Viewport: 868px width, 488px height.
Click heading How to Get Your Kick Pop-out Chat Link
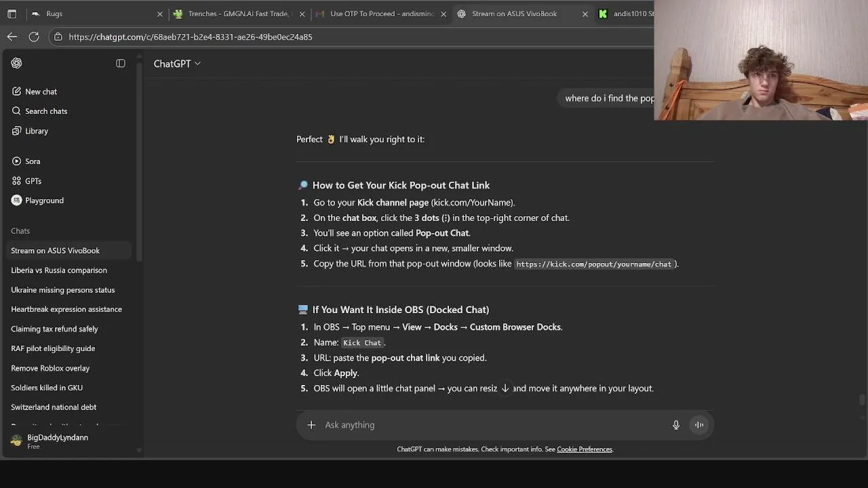click(x=401, y=185)
